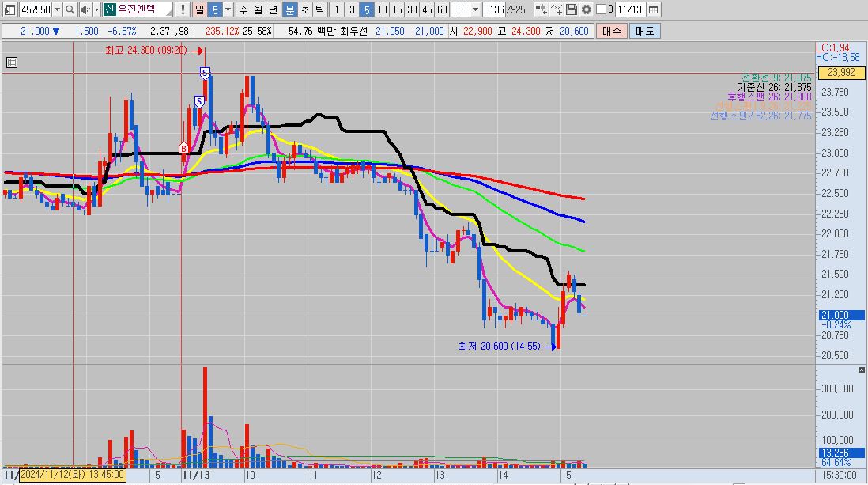This screenshot has width=868, height=485.
Task: Click the 2024/11/12(화) 13:45:00 time label
Action: 73,475
